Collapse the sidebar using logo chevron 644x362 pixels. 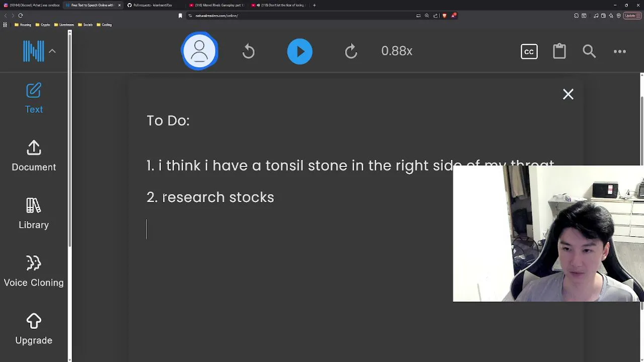(x=52, y=51)
